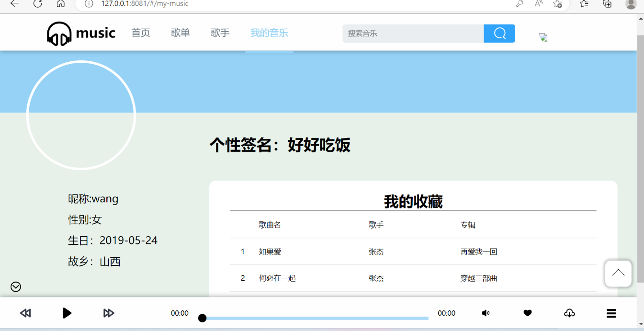Click the blue search magnifier button

click(x=499, y=34)
